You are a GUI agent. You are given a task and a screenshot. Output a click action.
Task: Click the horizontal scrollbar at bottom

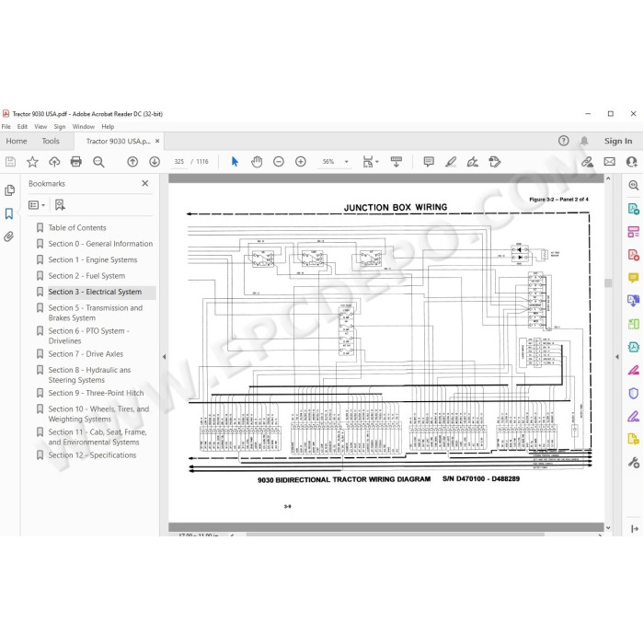395,535
